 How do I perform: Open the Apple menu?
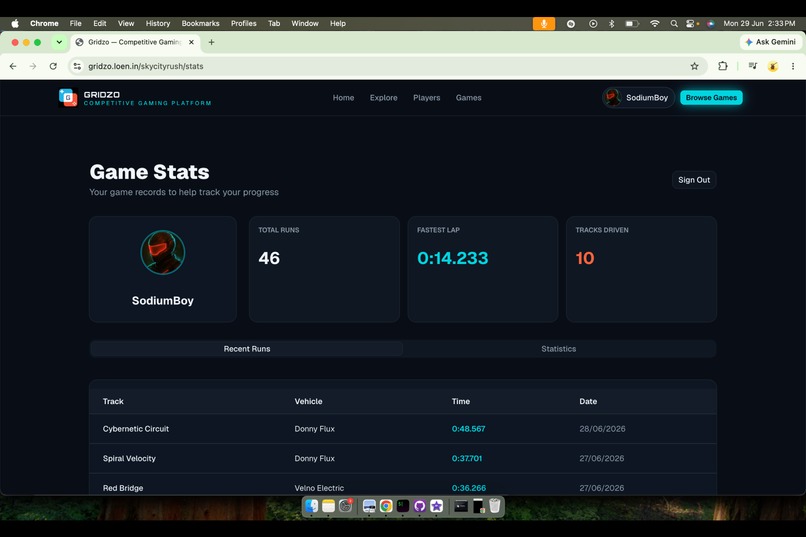[x=15, y=24]
